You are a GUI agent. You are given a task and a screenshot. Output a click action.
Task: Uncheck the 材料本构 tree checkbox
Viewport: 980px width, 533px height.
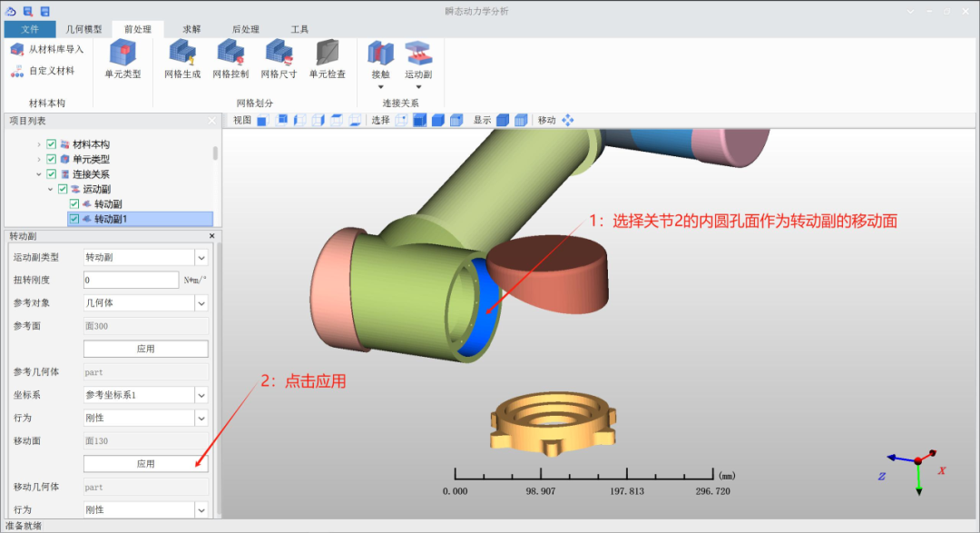tap(51, 143)
